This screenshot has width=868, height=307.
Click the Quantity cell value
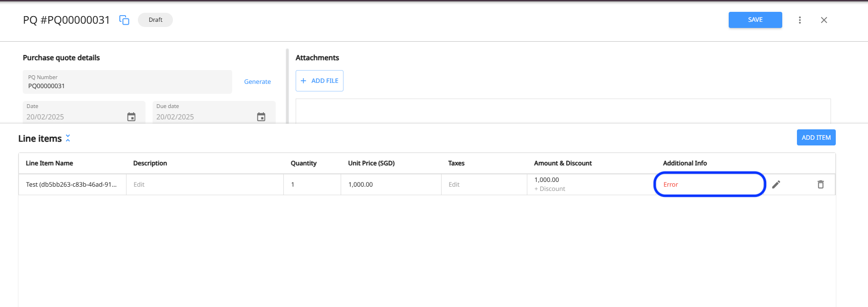tap(293, 184)
